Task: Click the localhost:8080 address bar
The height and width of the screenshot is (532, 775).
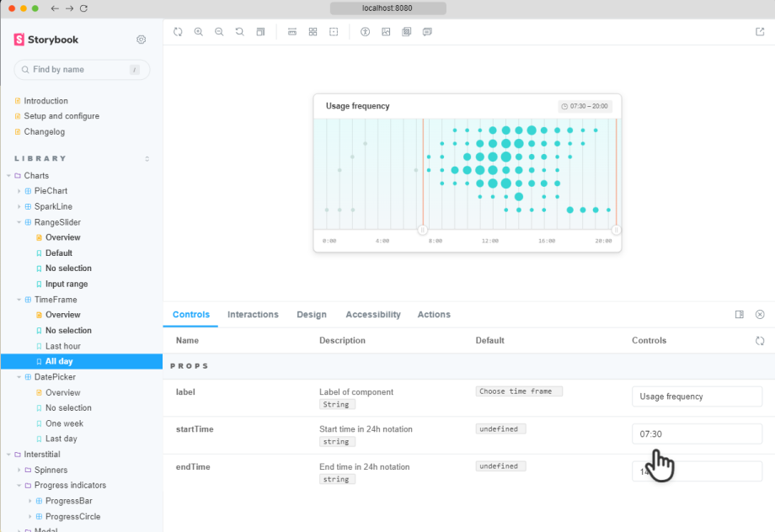Action: point(388,8)
